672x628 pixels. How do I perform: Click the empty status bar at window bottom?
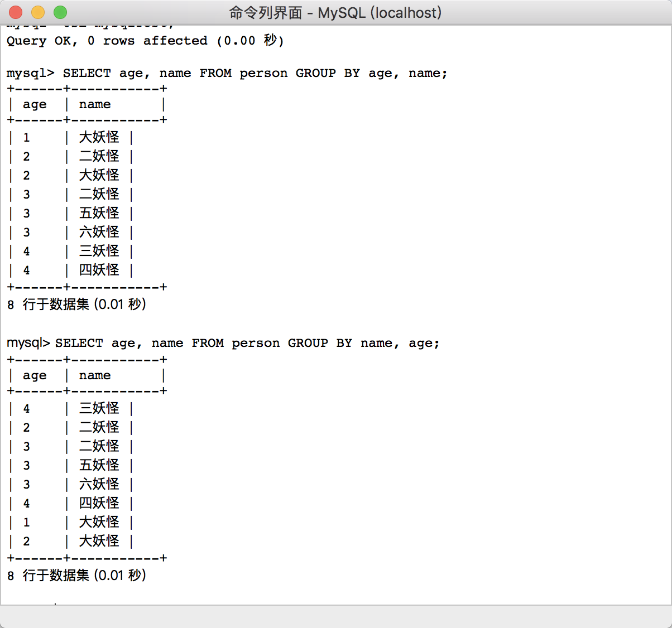(x=336, y=617)
